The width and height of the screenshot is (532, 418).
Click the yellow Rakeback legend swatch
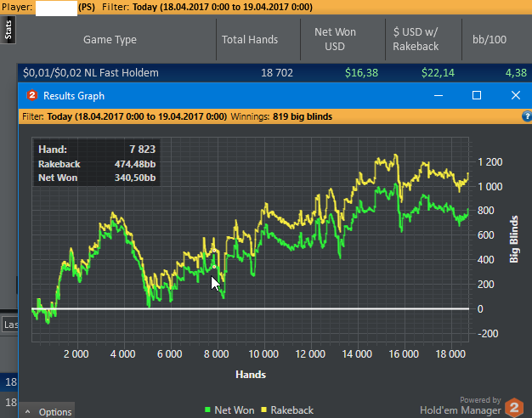[263, 410]
